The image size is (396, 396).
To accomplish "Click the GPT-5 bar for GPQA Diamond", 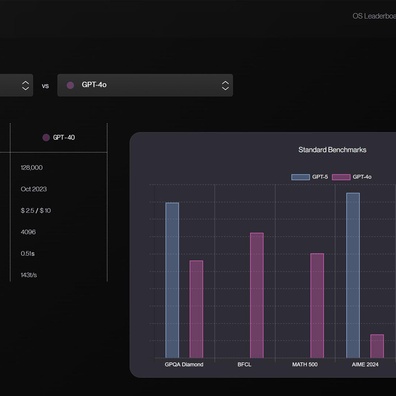I will (x=172, y=280).
